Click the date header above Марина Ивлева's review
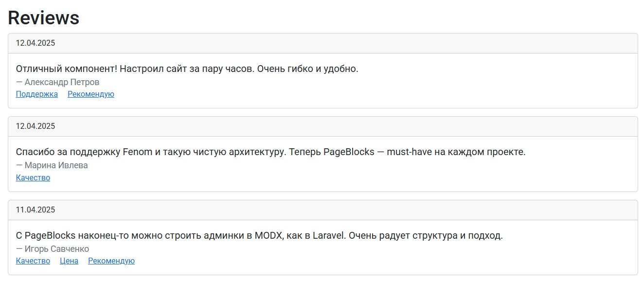This screenshot has width=644, height=281. tap(323, 126)
